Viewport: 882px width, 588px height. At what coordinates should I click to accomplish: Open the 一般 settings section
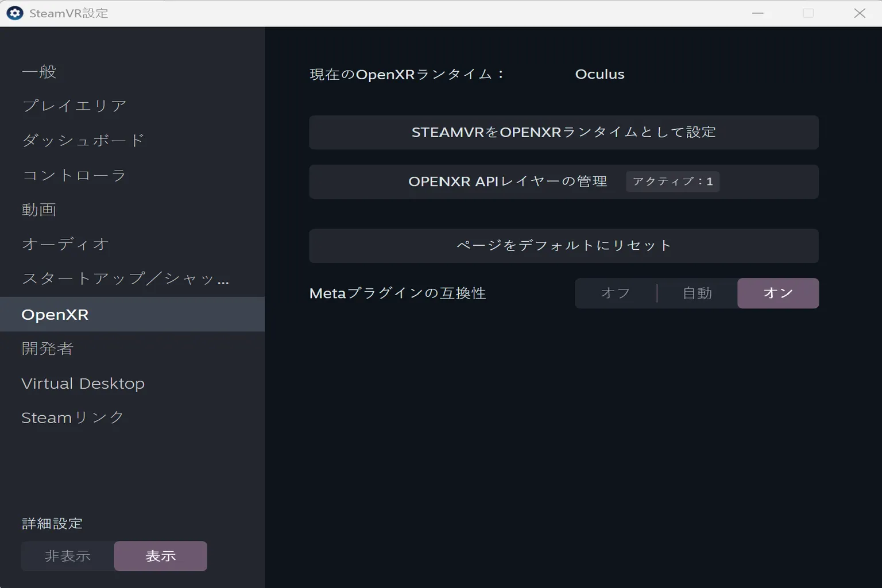pyautogui.click(x=132, y=72)
